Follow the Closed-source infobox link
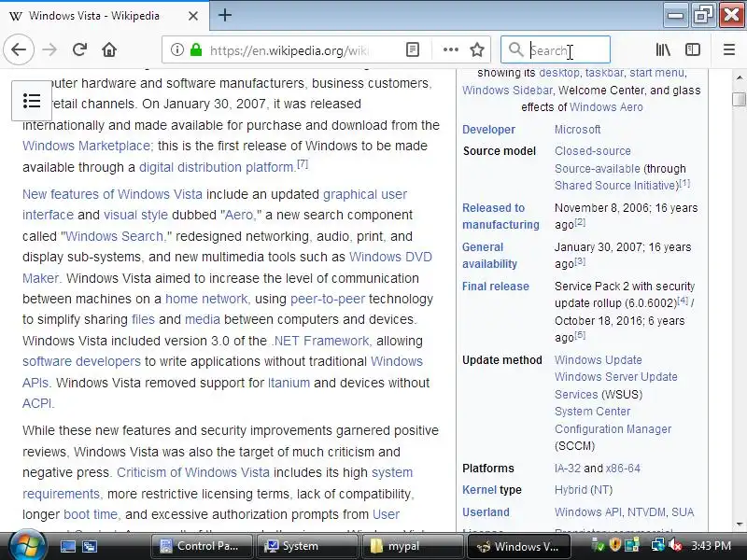747x560 pixels. (x=593, y=151)
